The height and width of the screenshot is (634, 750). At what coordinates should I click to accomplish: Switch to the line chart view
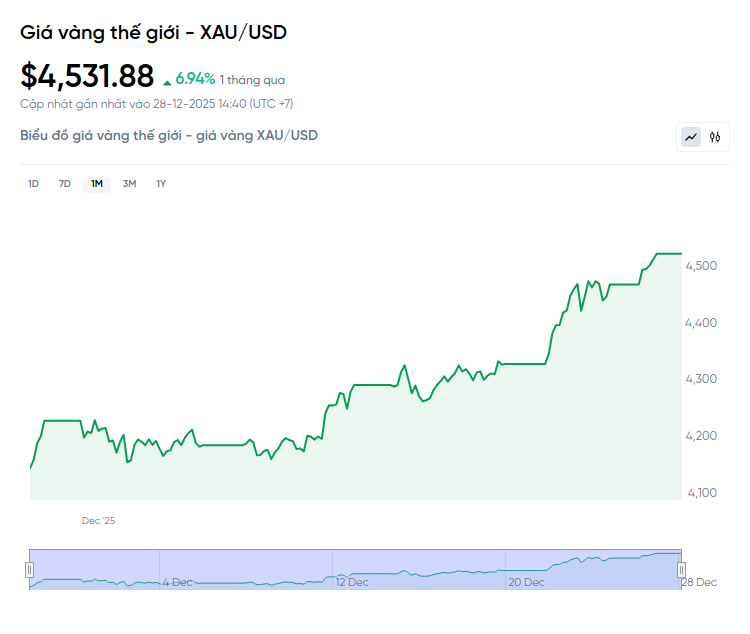click(691, 137)
